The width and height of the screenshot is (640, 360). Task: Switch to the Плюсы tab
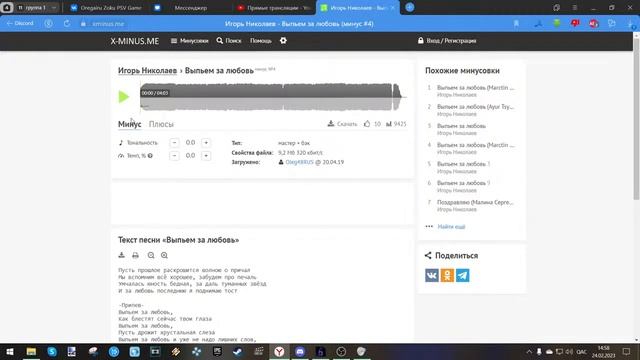[x=161, y=124]
